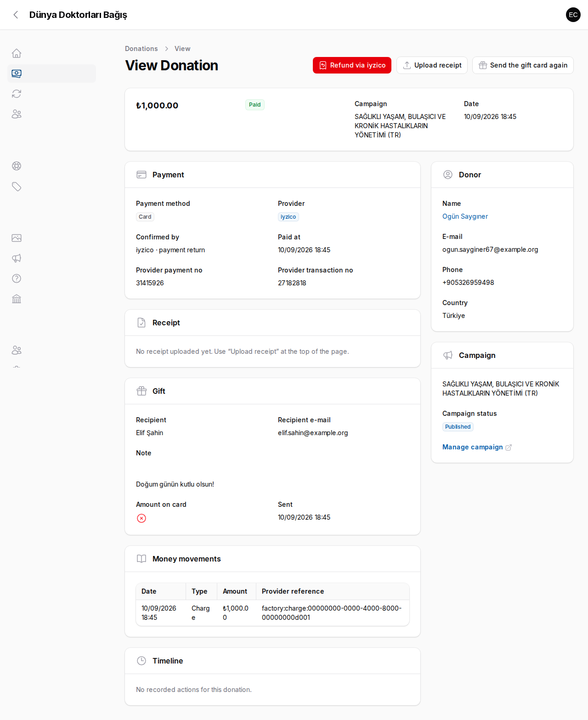Click the provider payment number 31415926
The width and height of the screenshot is (588, 720).
(150, 283)
